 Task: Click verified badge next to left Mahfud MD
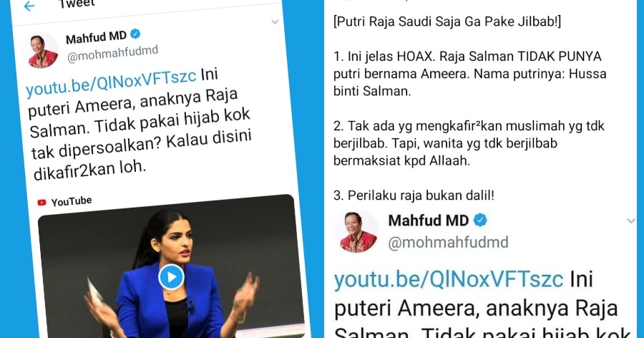[x=135, y=34]
